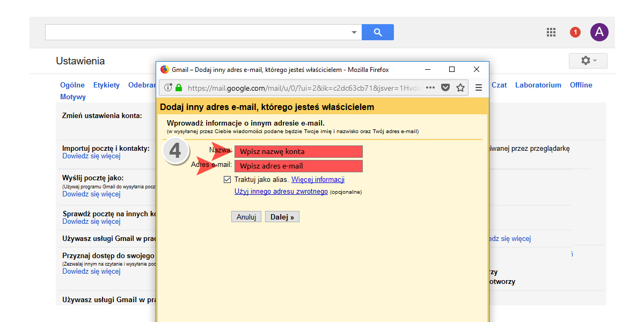
Task: Open the account avatar labelled A
Action: point(599,32)
